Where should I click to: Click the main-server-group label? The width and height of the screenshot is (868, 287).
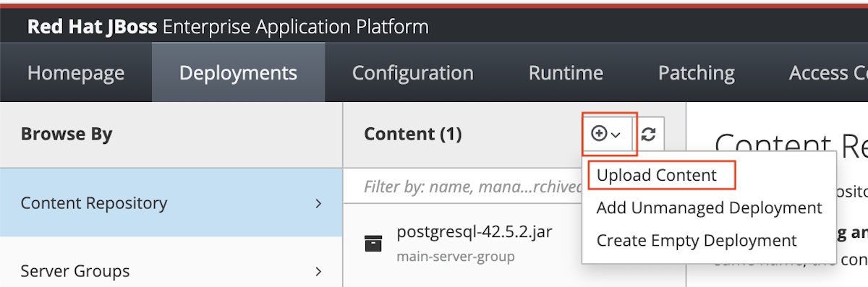(x=456, y=257)
